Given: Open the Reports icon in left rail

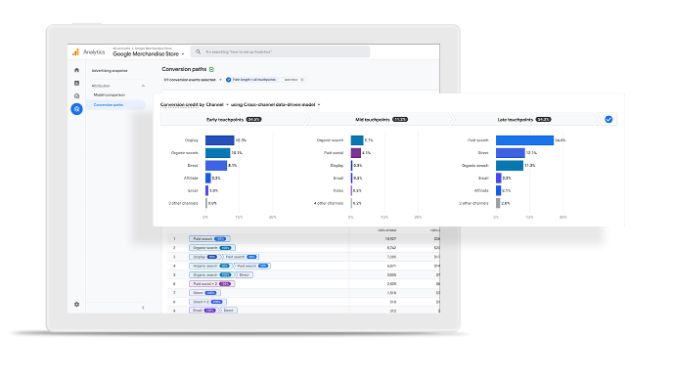Looking at the screenshot, I should click(77, 83).
